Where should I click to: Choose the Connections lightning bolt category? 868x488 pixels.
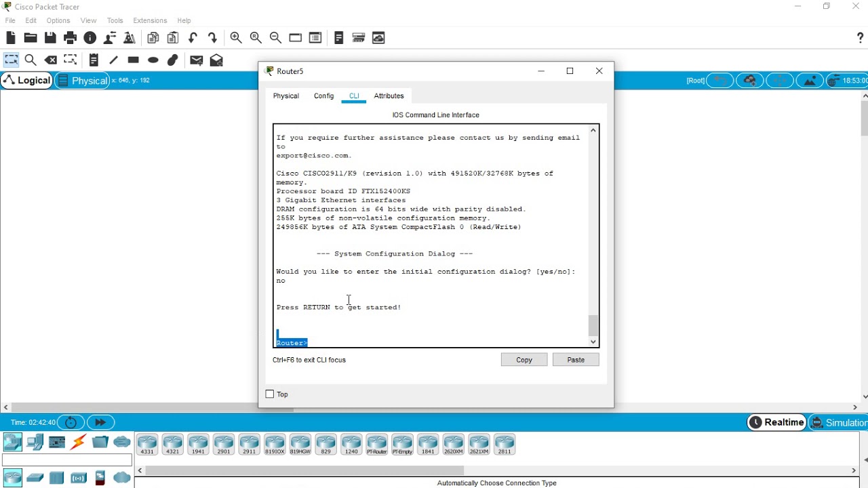coord(79,443)
